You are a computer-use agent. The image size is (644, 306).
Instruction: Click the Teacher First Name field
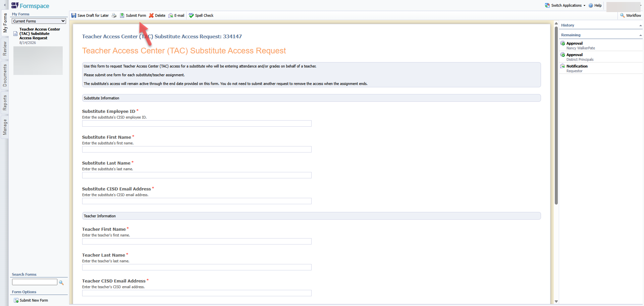197,242
